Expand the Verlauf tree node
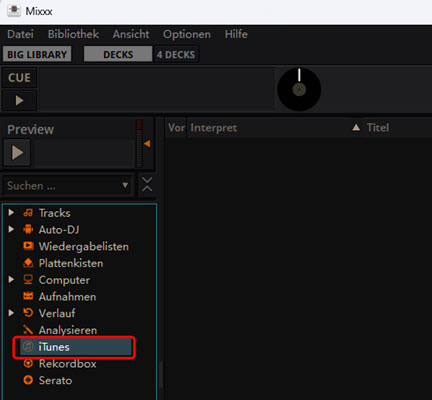Image resolution: width=432 pixels, height=400 pixels. tap(11, 313)
